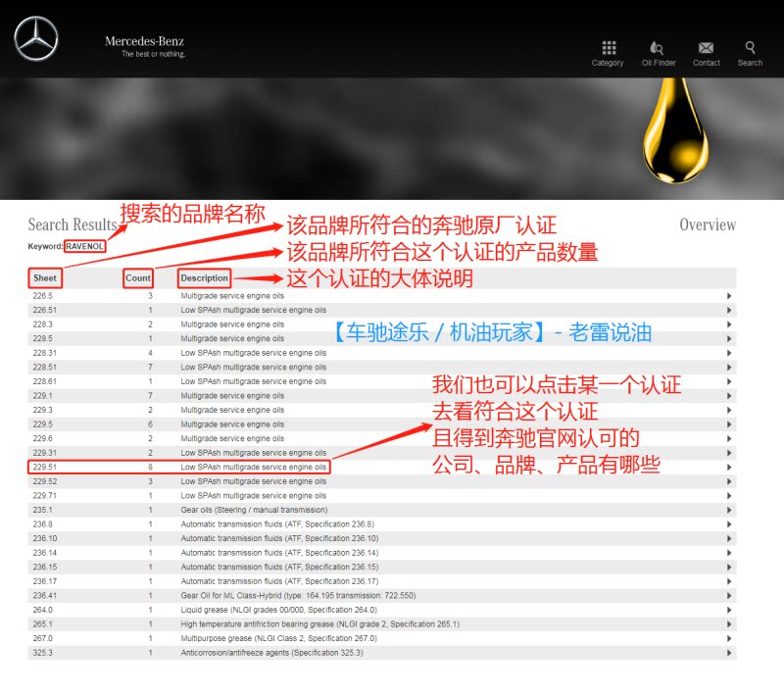Expand the 264.0 row arrow
Viewport: 784px width, 695px height.
click(729, 610)
